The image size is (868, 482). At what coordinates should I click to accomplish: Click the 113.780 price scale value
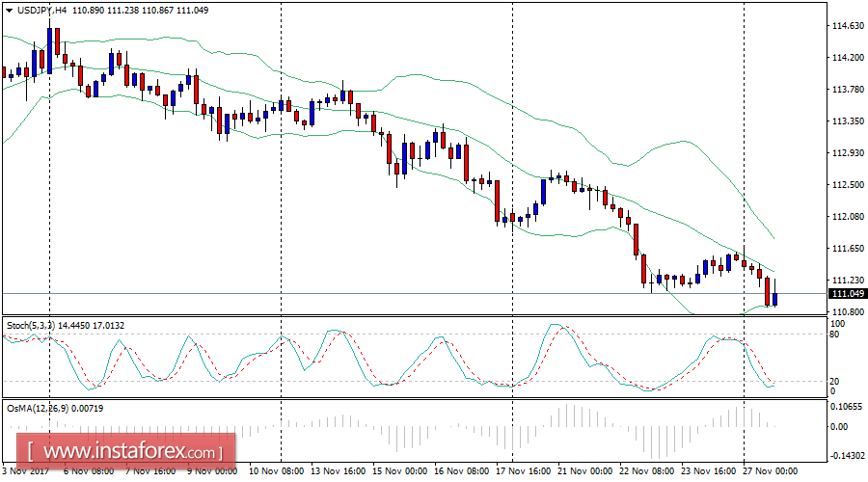848,89
